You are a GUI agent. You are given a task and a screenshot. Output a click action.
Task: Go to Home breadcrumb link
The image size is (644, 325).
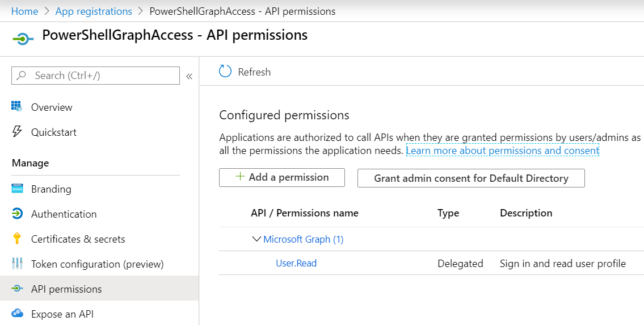24,11
